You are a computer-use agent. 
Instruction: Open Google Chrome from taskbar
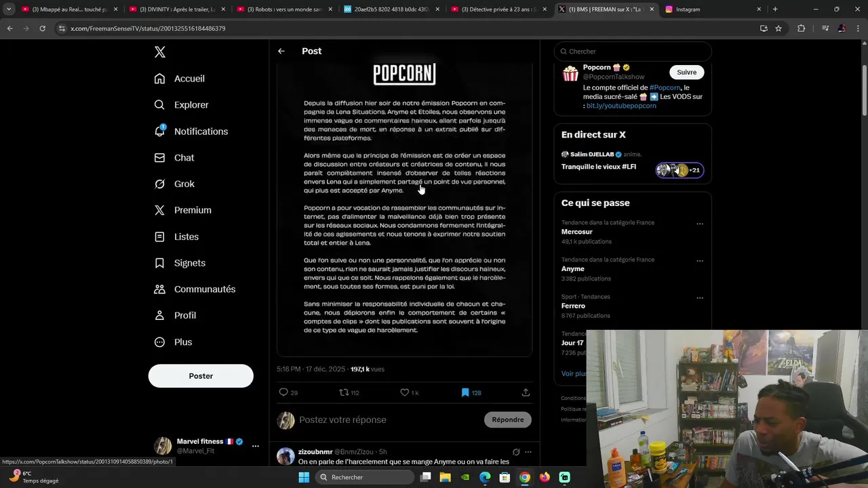point(525,477)
